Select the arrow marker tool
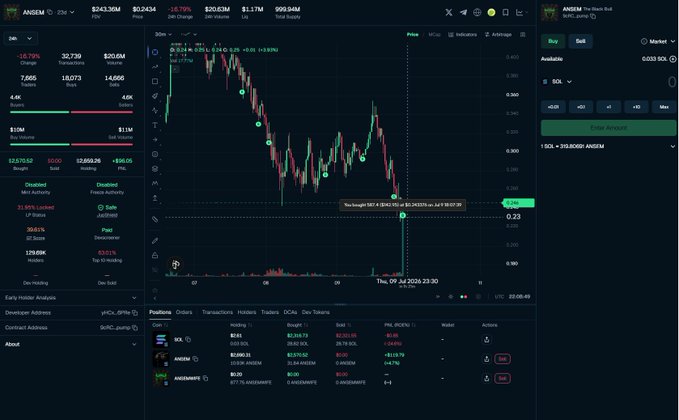This screenshot has width=679, height=420. tap(155, 140)
